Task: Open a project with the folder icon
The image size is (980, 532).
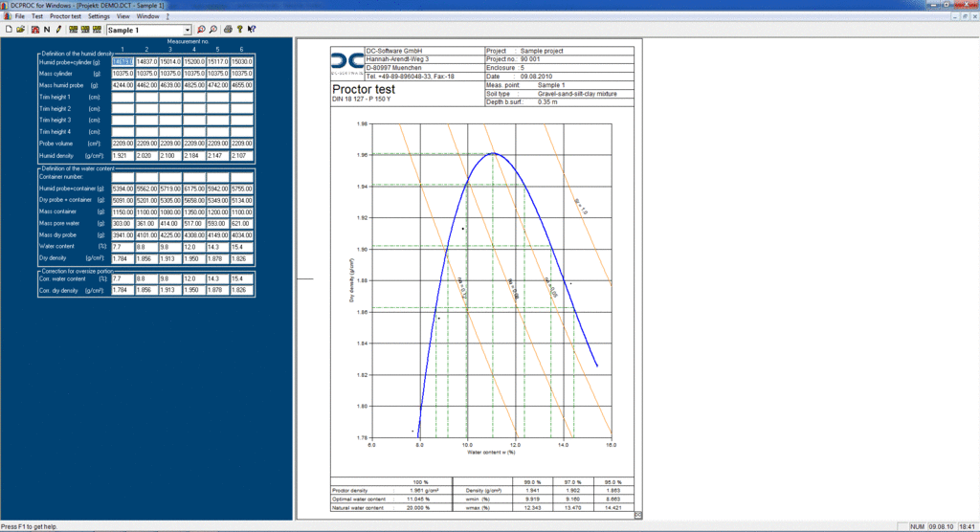Action: 21,30
